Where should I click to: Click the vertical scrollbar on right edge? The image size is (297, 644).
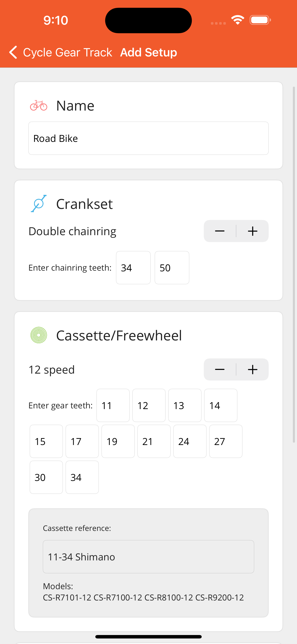(x=294, y=264)
